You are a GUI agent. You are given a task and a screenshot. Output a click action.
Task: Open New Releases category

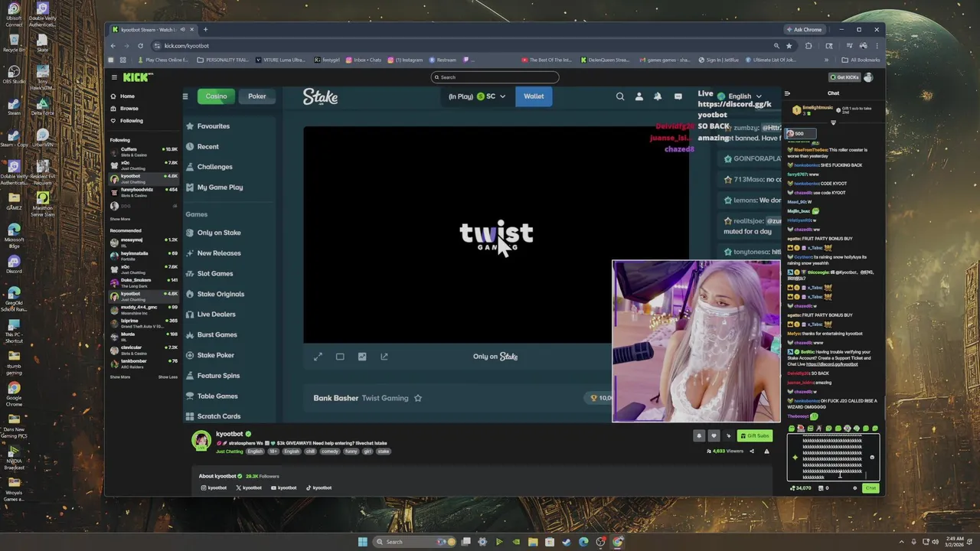coord(214,253)
